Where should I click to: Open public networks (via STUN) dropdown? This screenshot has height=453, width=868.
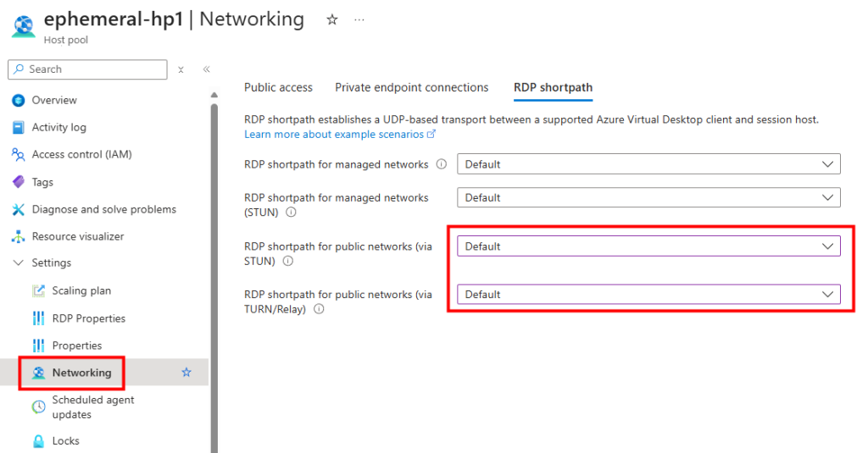coord(648,246)
